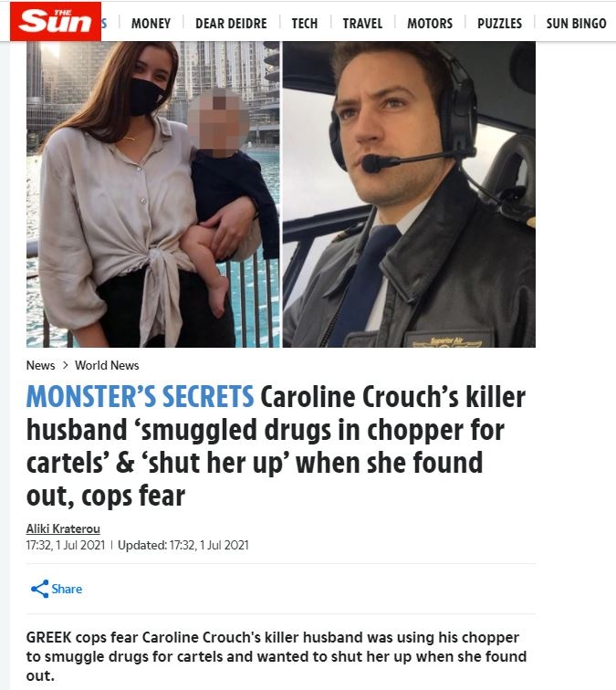Image resolution: width=616 pixels, height=690 pixels.
Task: Open the woman with child photo
Action: tap(152, 194)
